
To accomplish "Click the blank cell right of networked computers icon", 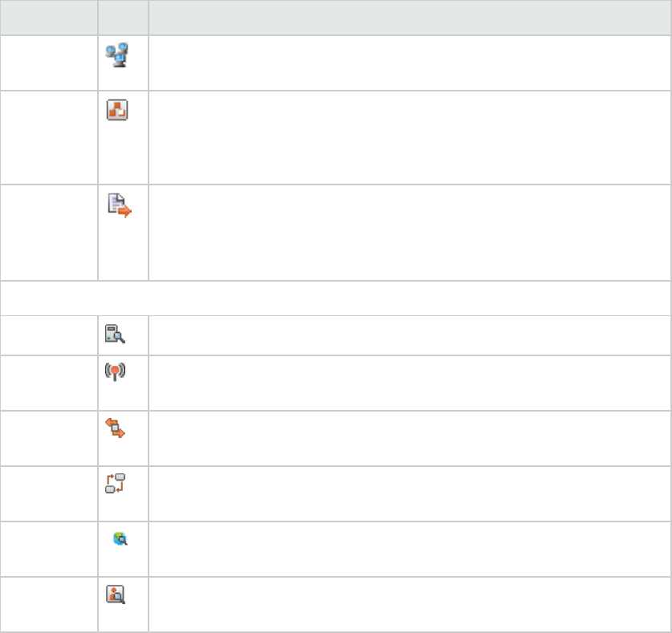I will (x=409, y=63).
